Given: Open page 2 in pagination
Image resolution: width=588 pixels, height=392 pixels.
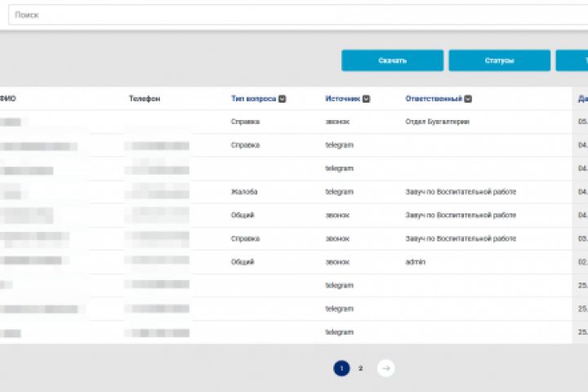Looking at the screenshot, I should 360,368.
